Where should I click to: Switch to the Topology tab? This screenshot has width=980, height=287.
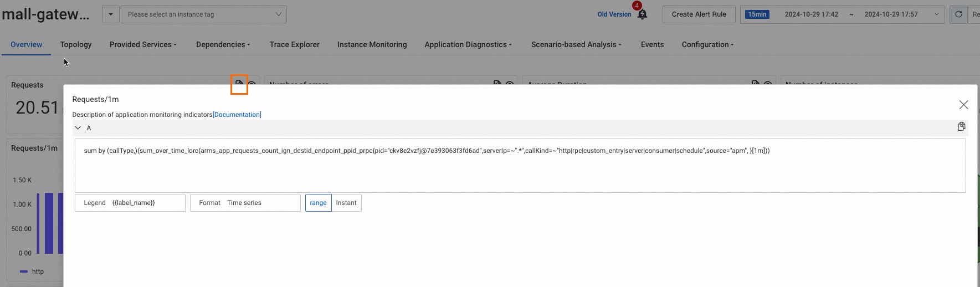tap(76, 44)
